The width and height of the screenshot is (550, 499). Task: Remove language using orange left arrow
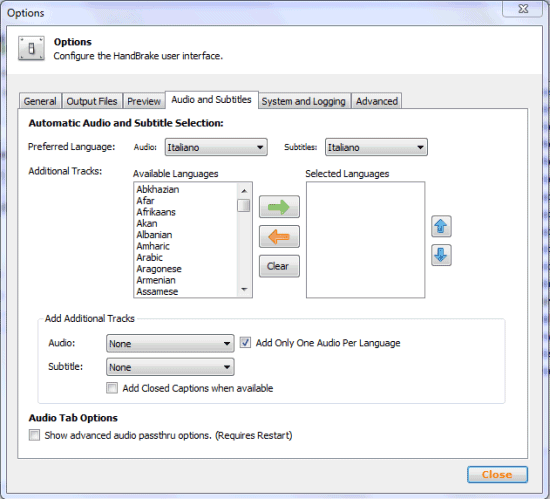(x=279, y=237)
